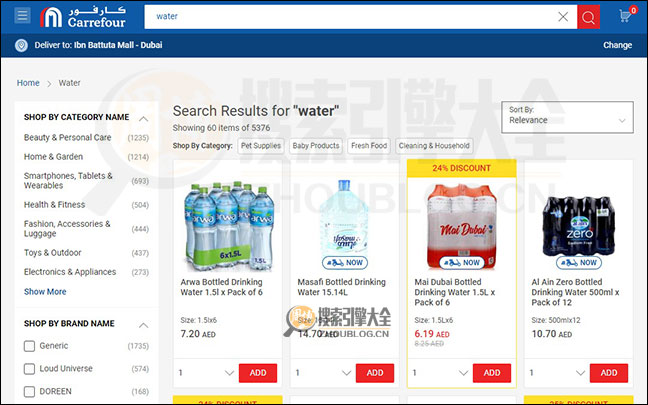Select the Pet Supplies category chip
This screenshot has height=405, width=648.
click(261, 146)
